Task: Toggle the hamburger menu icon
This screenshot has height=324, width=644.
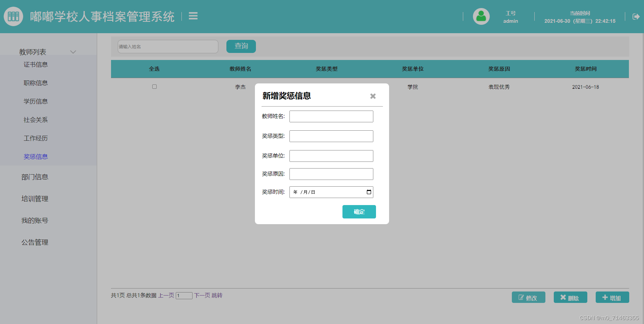Action: [x=193, y=16]
